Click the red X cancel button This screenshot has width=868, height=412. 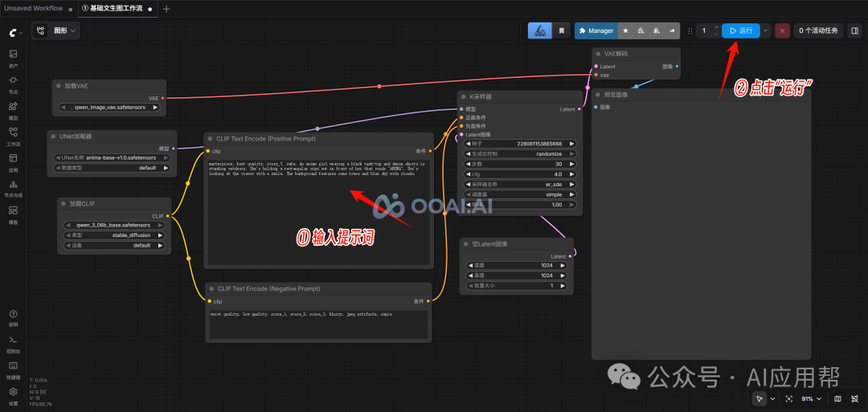[782, 31]
